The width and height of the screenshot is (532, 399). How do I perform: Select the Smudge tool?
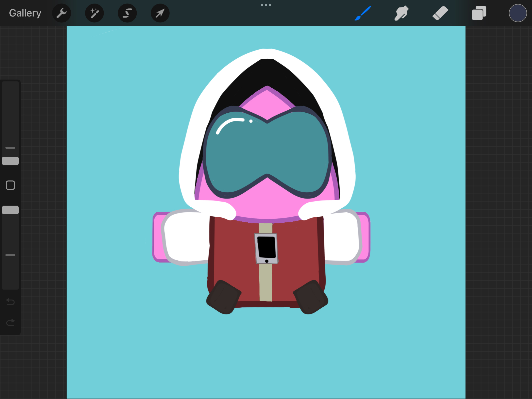click(x=401, y=13)
